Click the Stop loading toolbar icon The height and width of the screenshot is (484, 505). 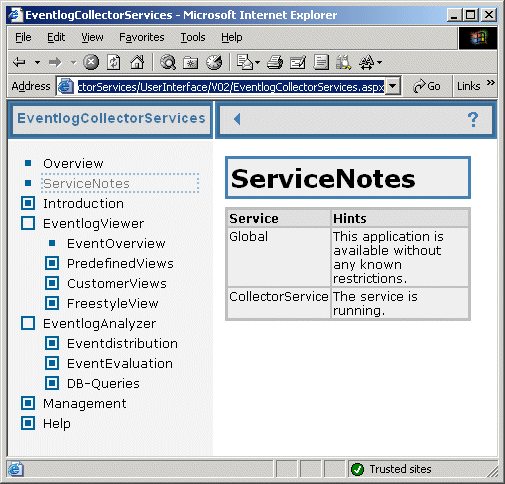pyautogui.click(x=91, y=62)
